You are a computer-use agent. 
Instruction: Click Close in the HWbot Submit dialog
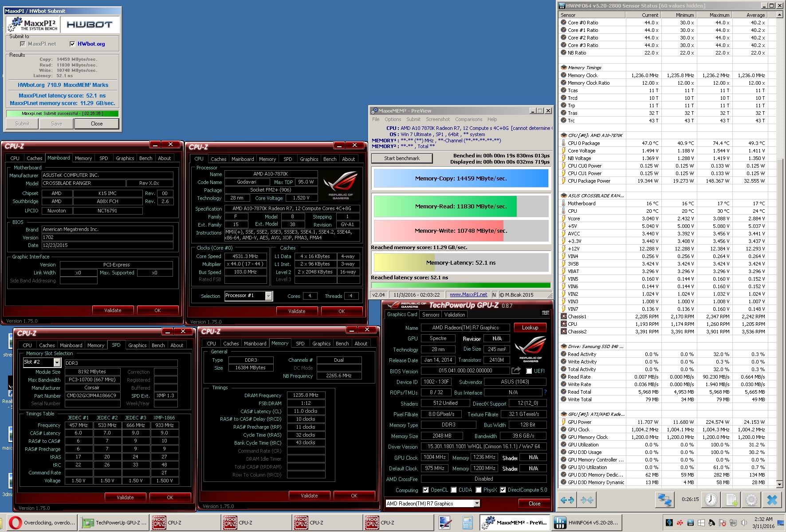tap(97, 124)
